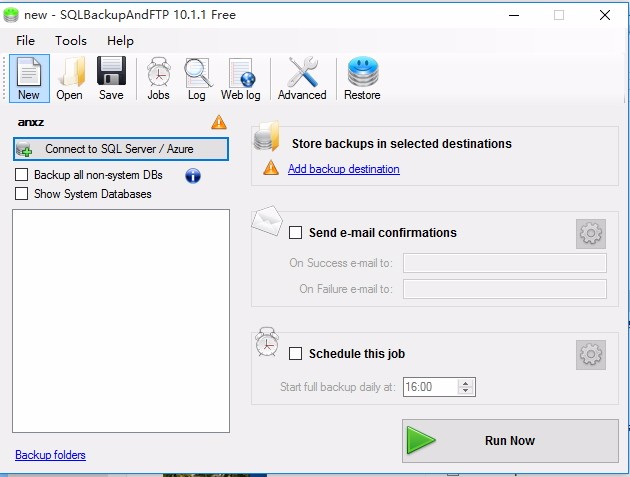Minimize the SQLBackupAndFTP window

(514, 15)
